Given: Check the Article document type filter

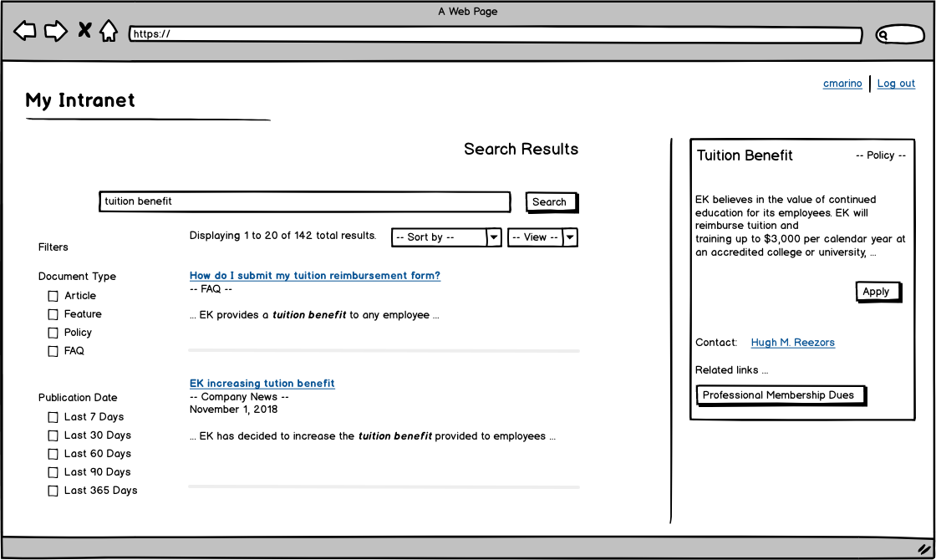Looking at the screenshot, I should pyautogui.click(x=53, y=296).
